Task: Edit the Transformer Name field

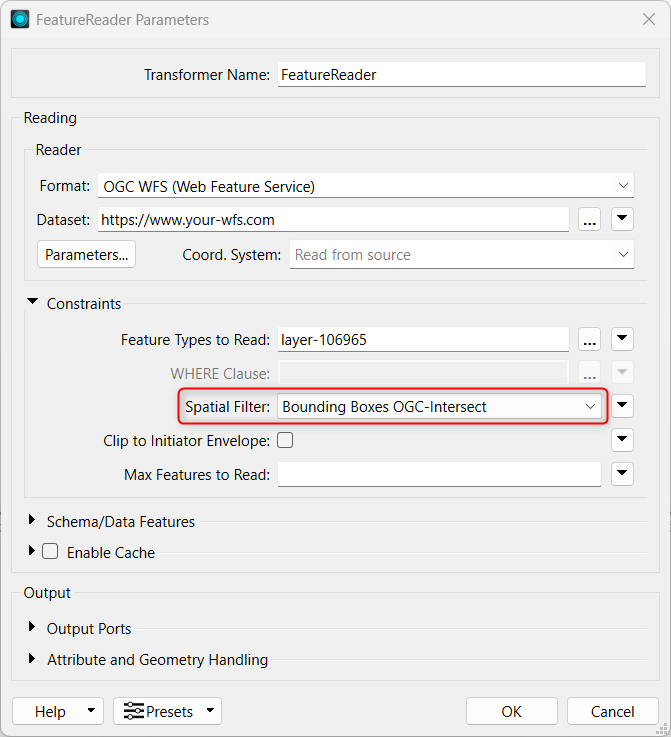Action: [x=461, y=75]
